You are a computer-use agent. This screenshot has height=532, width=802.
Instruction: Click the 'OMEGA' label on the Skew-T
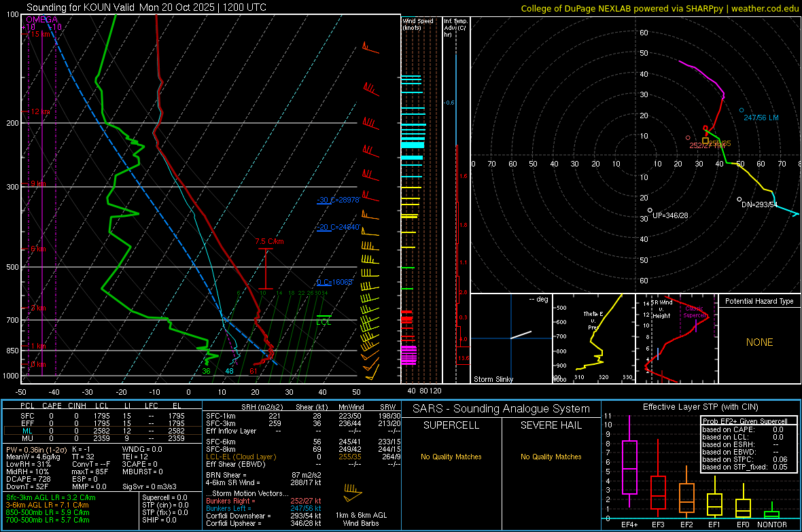pos(42,20)
